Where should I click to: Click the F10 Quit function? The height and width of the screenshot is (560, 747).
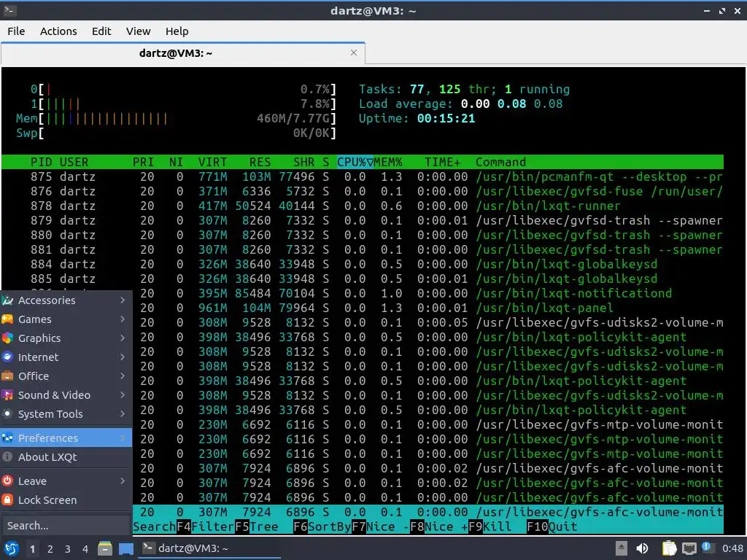click(552, 526)
